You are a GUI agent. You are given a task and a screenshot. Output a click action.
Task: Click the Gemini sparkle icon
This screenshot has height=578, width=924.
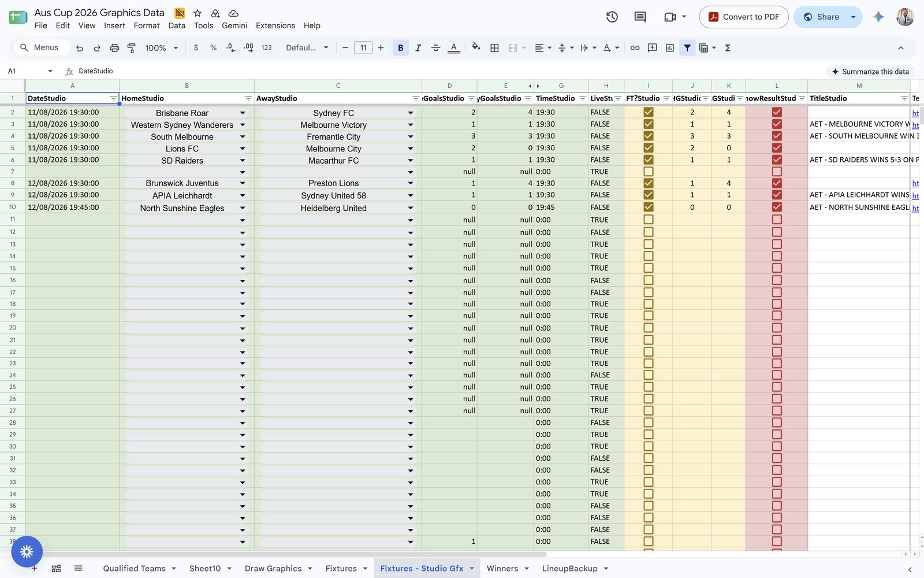coord(878,17)
